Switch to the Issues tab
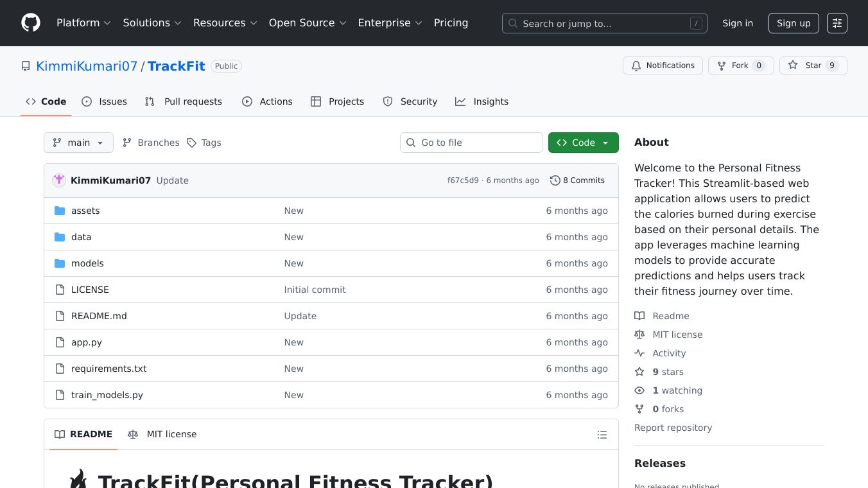 coord(105,101)
